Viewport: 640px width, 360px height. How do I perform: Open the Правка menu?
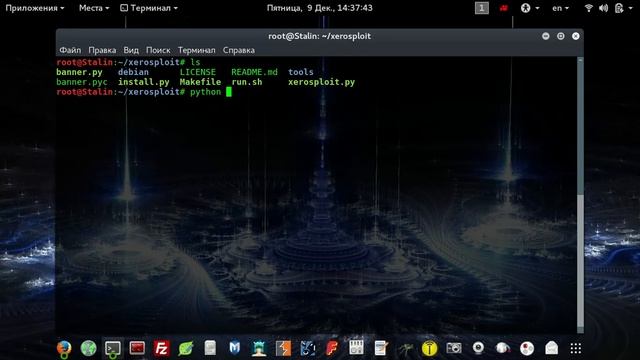click(x=102, y=50)
